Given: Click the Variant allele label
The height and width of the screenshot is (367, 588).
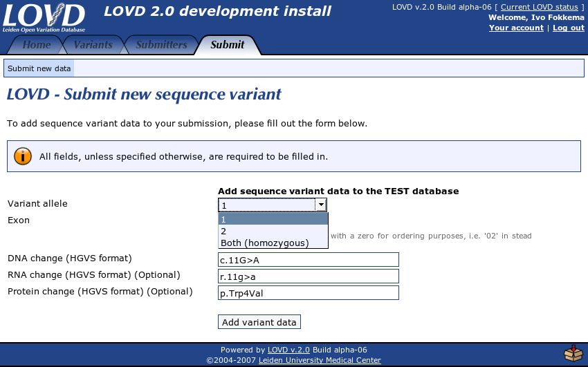Looking at the screenshot, I should pos(37,204).
